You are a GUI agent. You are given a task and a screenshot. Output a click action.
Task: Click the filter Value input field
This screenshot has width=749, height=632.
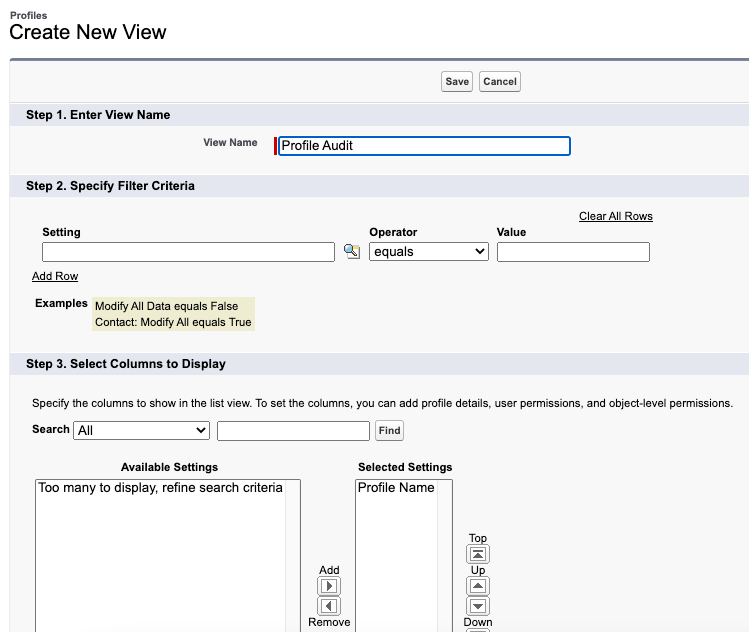(573, 252)
